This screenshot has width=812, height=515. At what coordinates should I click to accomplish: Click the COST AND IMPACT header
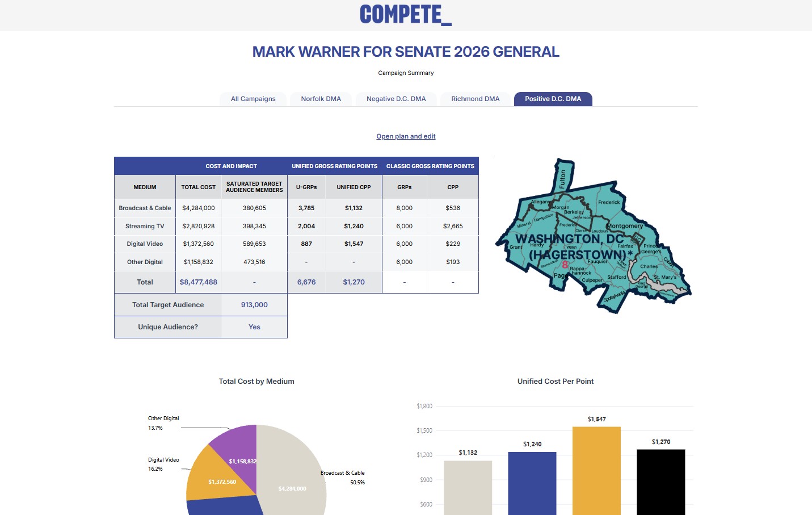click(231, 166)
